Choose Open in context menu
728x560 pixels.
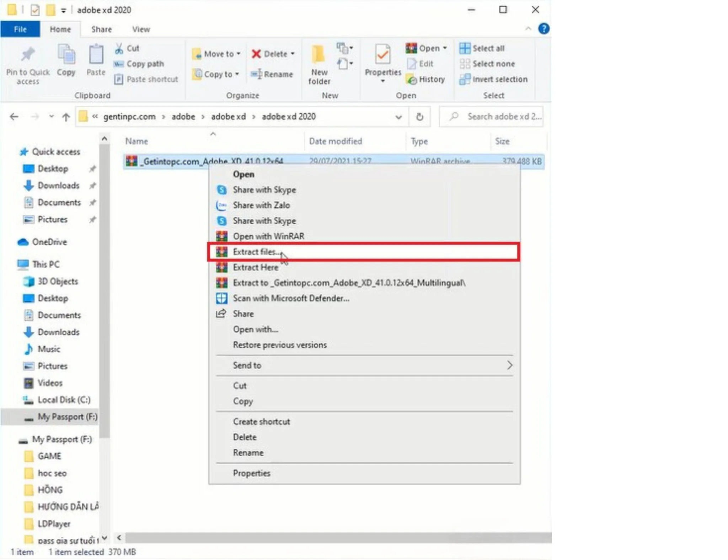point(364,174)
